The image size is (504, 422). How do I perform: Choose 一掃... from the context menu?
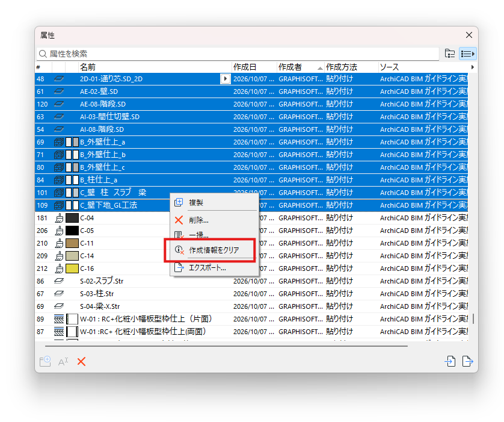click(214, 235)
